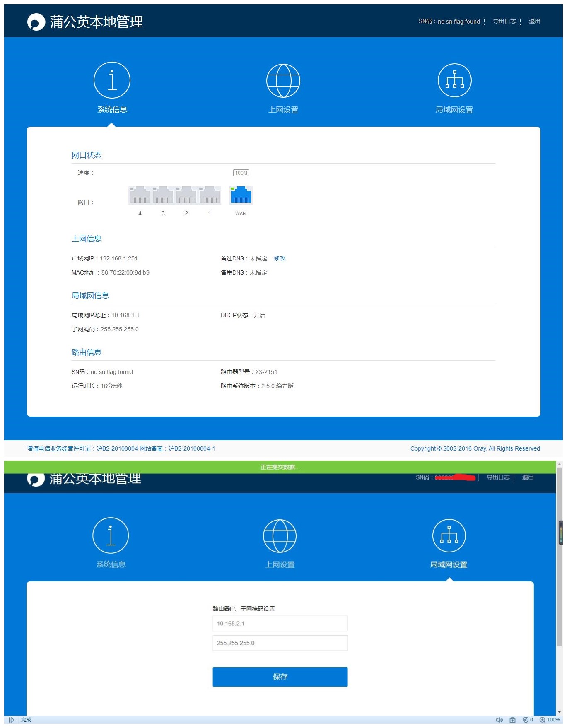Click the Copyright 2002-2016 Oray footer text
The image size is (567, 728).
click(475, 448)
